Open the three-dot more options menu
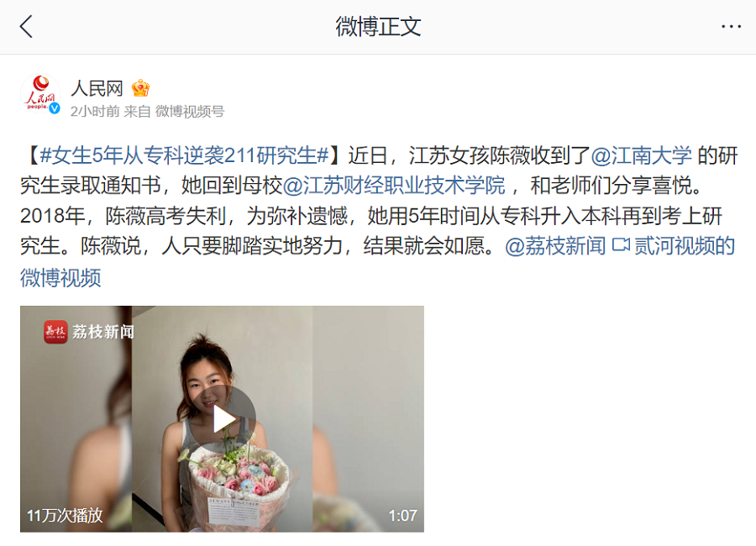 [731, 27]
